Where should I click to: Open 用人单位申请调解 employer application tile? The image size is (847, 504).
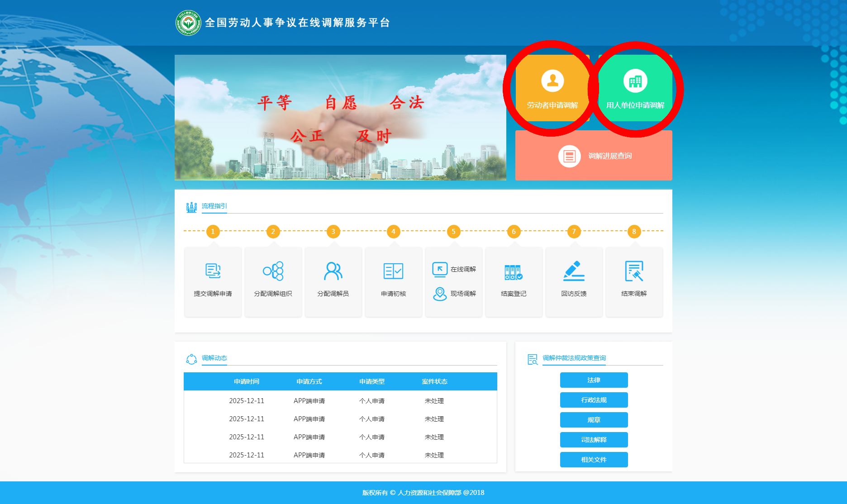click(x=635, y=88)
